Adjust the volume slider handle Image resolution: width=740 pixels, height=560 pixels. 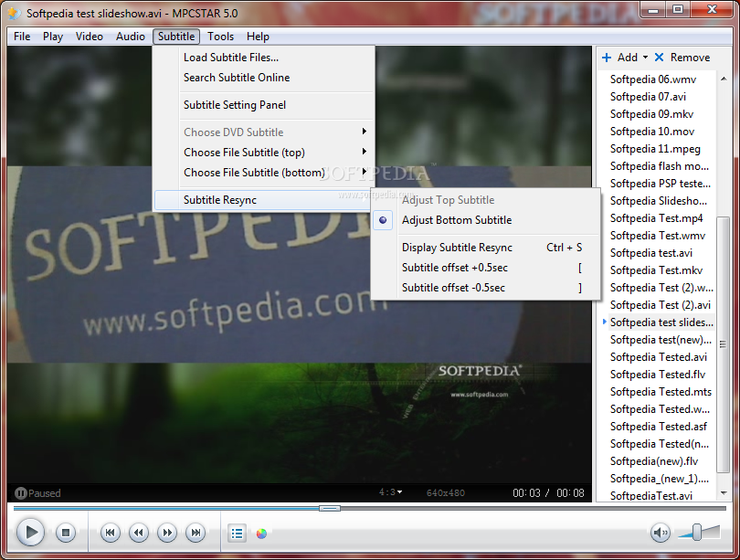[696, 533]
